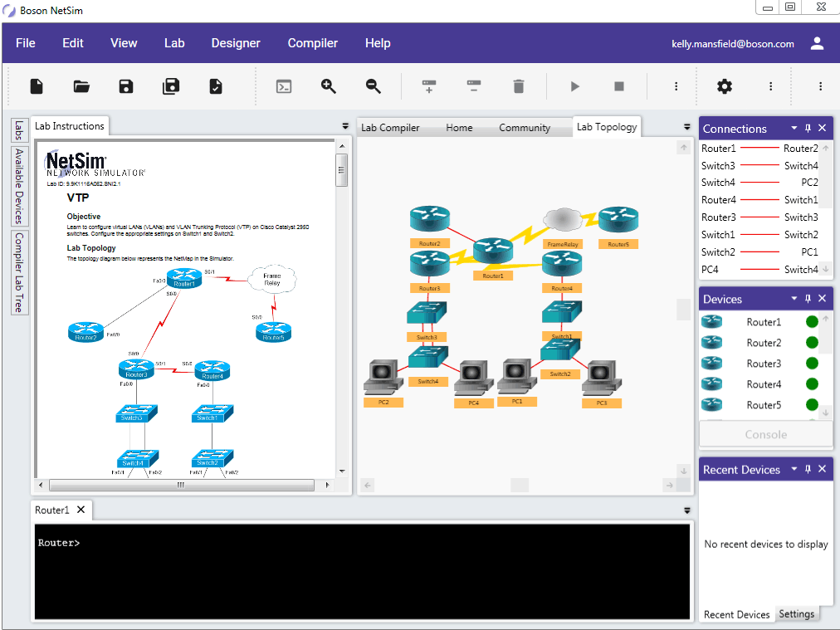840x630 pixels.
Task: Open console pane tab list dropdown
Action: click(x=687, y=510)
